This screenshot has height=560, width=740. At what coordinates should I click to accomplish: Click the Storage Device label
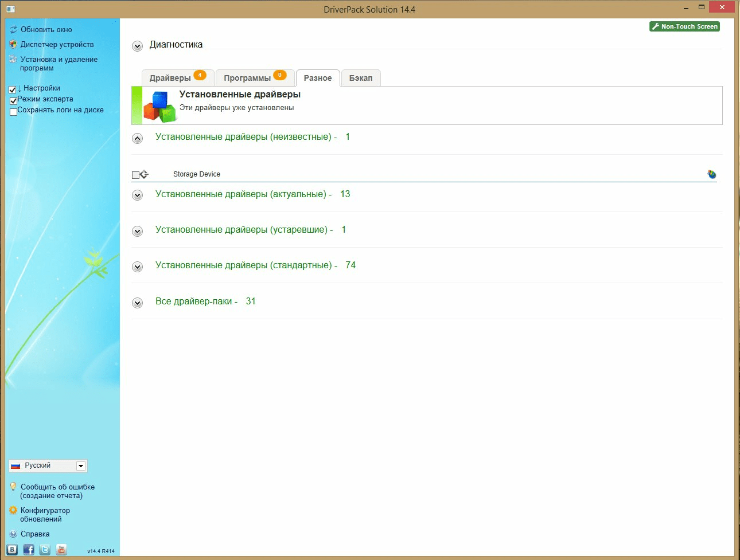point(197,174)
